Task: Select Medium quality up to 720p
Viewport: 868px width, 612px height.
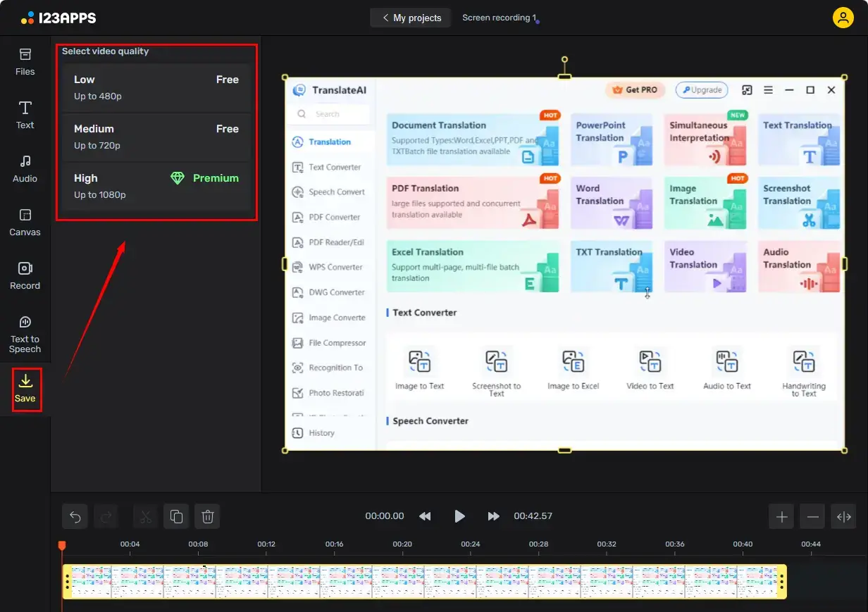Action: (156, 137)
